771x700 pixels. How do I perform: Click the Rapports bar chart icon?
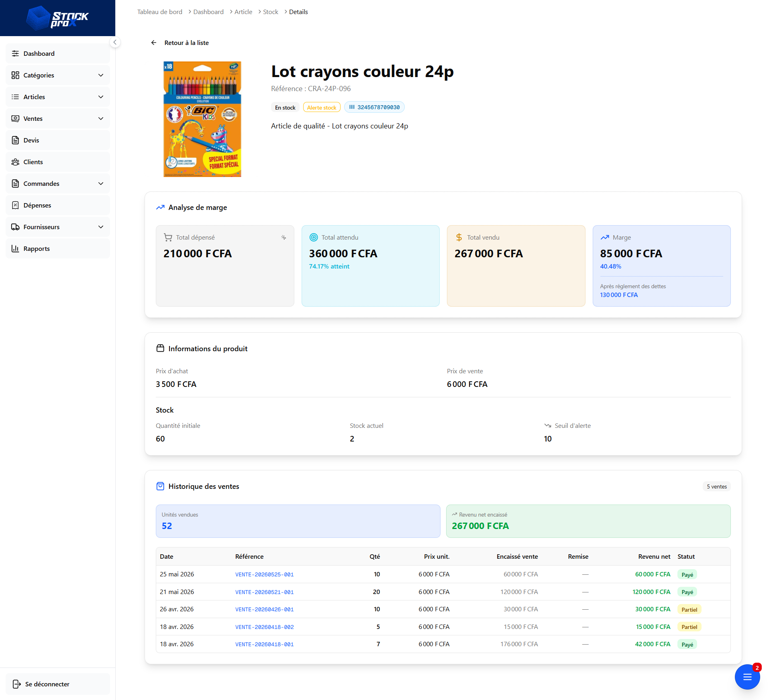click(x=15, y=248)
